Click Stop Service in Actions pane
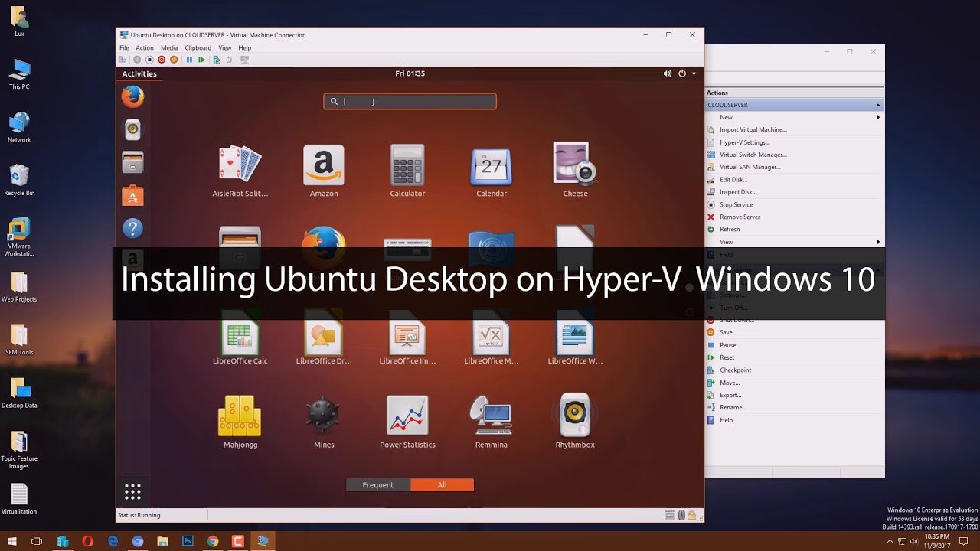 click(736, 204)
